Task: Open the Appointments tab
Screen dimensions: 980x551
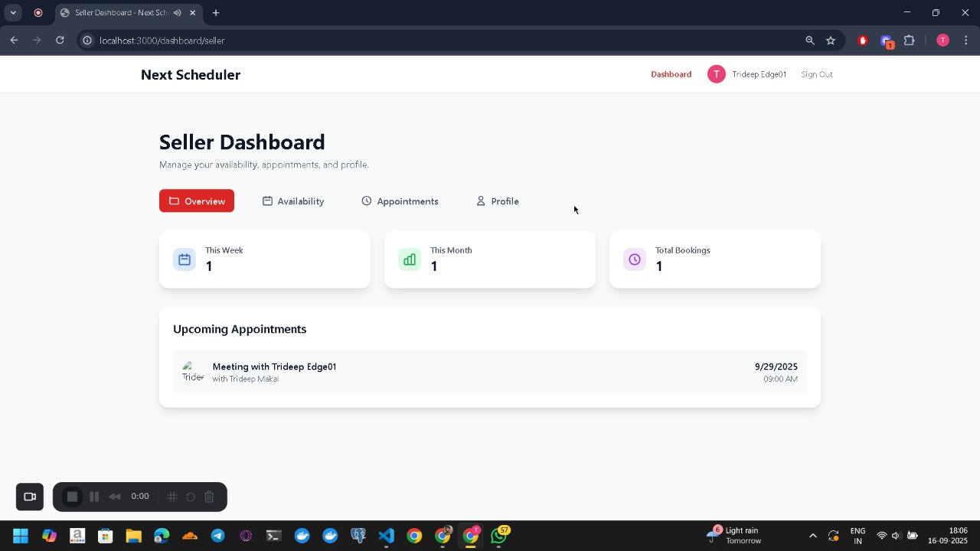Action: tap(400, 201)
